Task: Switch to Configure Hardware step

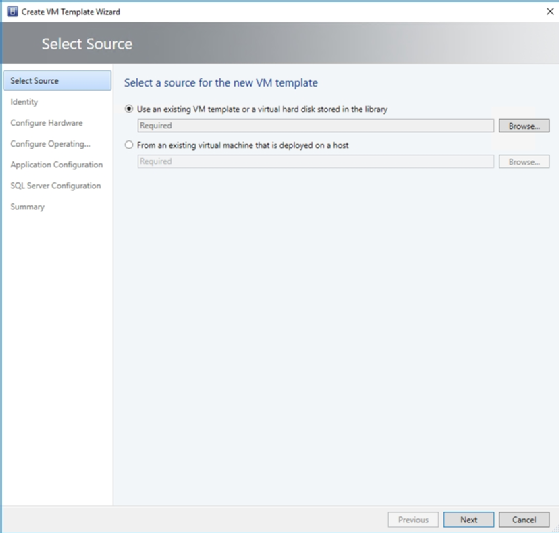Action: tap(46, 123)
